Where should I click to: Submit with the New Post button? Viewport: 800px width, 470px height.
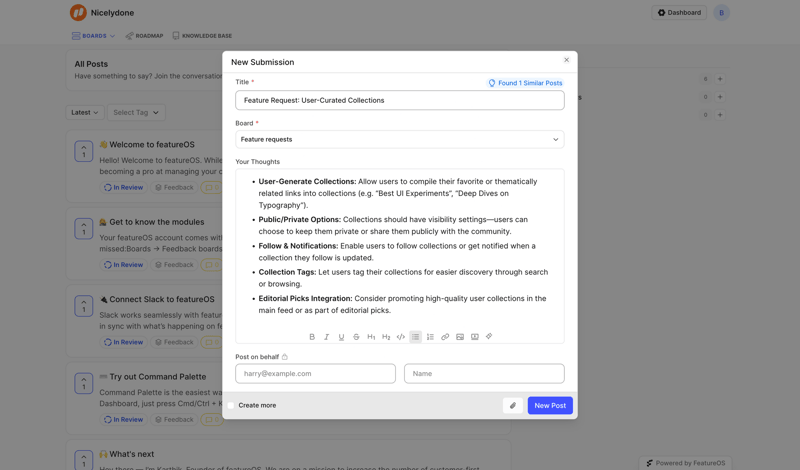point(550,406)
